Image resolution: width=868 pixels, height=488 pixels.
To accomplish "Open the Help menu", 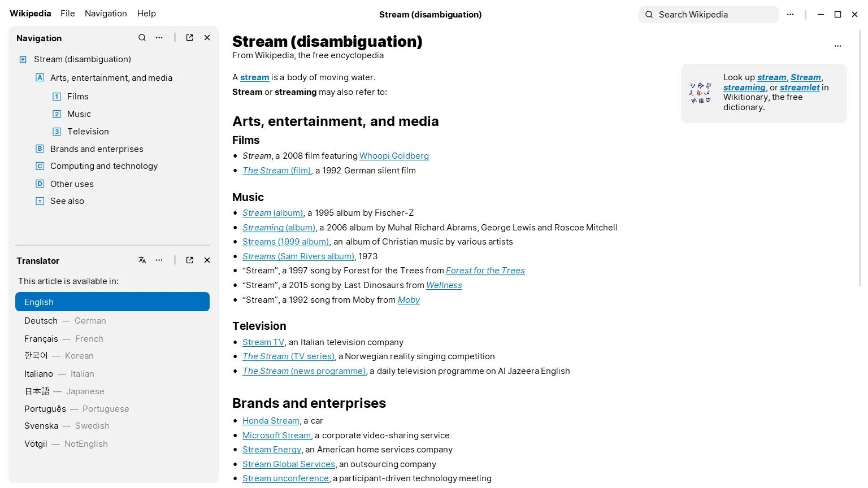I will tap(146, 13).
